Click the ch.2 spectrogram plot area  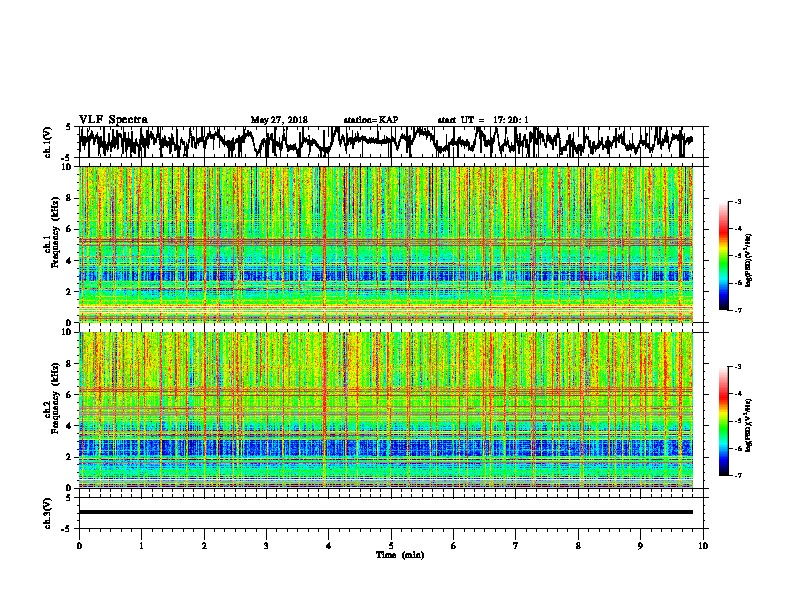[385, 410]
